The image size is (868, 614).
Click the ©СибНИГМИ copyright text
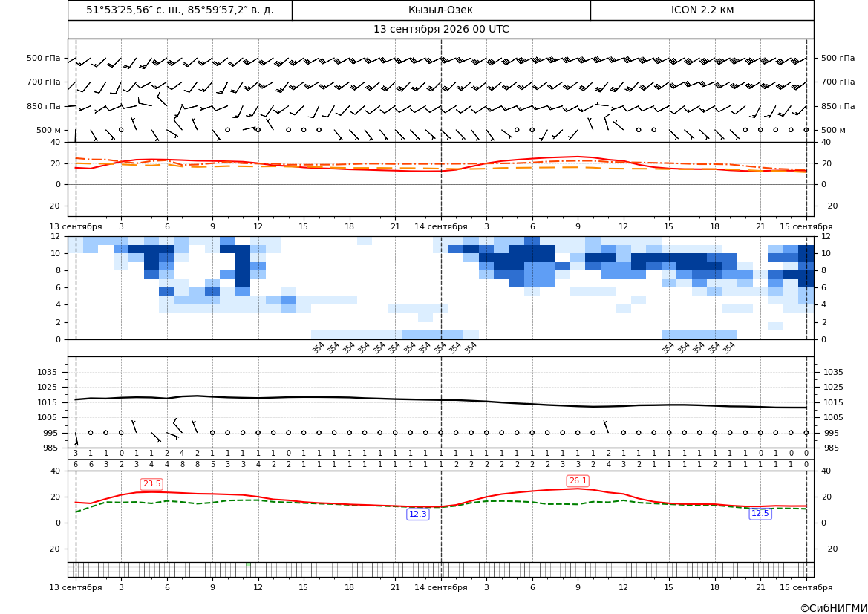pyautogui.click(x=833, y=608)
